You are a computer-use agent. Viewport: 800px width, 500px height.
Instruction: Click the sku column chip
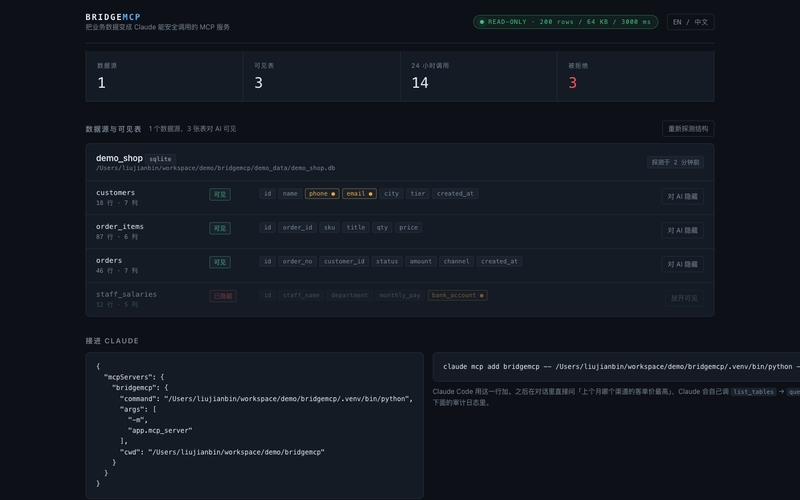tap(330, 228)
